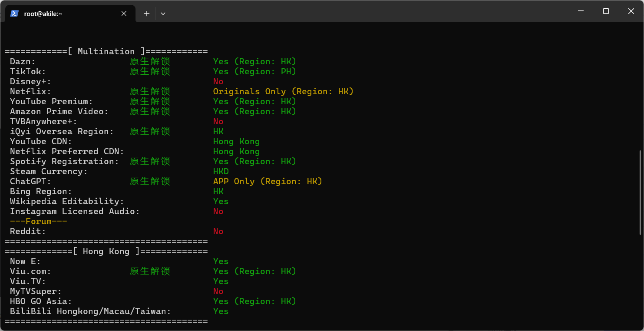644x331 pixels.
Task: Click the 'Amazon Prime Video:' label
Action: 59,111
